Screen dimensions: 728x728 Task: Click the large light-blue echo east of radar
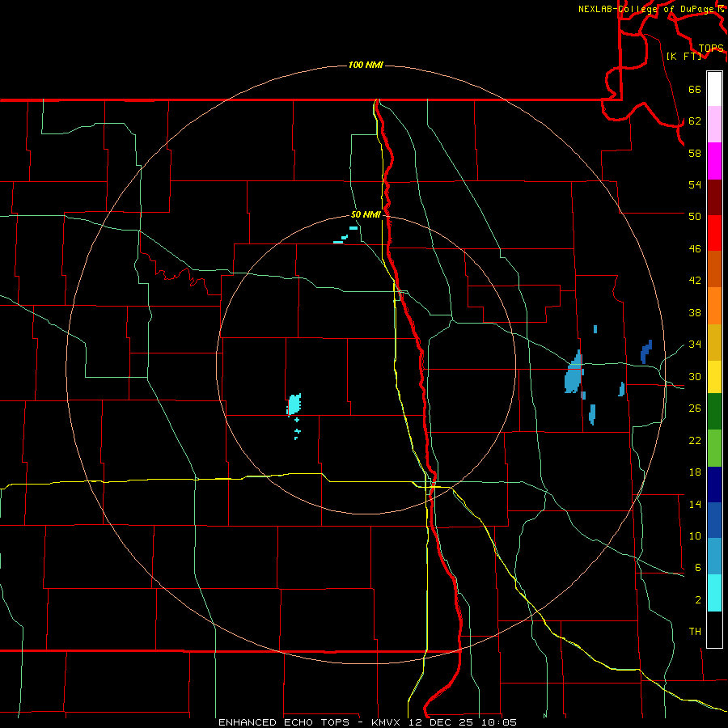tap(574, 374)
